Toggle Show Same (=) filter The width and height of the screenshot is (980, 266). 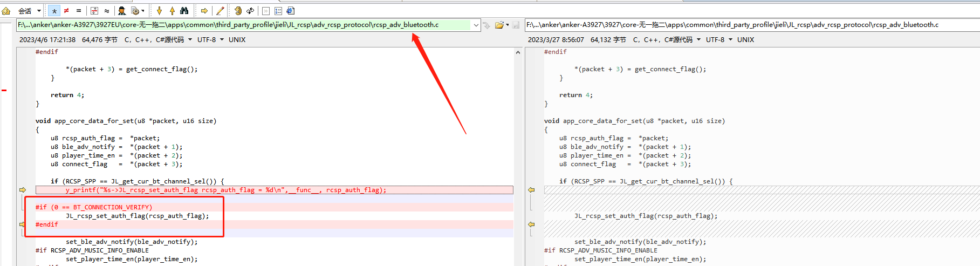pyautogui.click(x=79, y=11)
